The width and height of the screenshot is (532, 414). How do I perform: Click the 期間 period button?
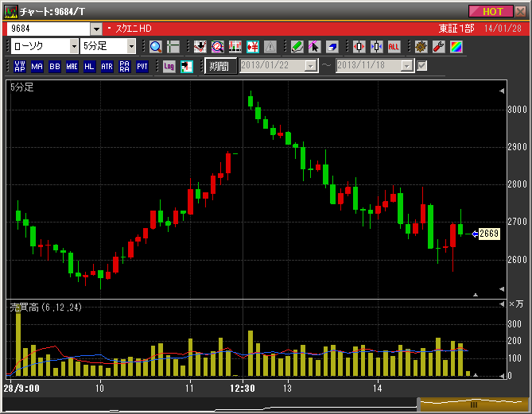coord(220,66)
